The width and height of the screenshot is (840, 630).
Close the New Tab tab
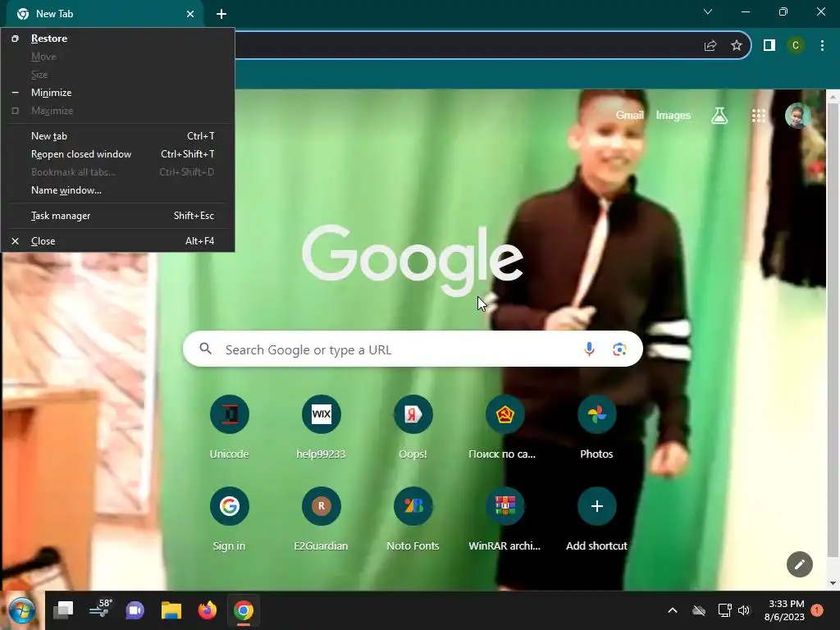click(x=190, y=14)
